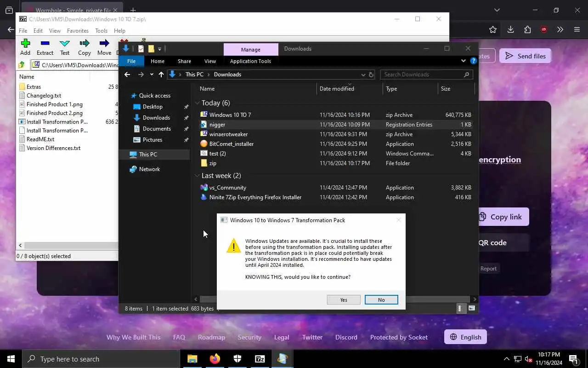
Task: Open Firefox downloads panel
Action: click(510, 29)
